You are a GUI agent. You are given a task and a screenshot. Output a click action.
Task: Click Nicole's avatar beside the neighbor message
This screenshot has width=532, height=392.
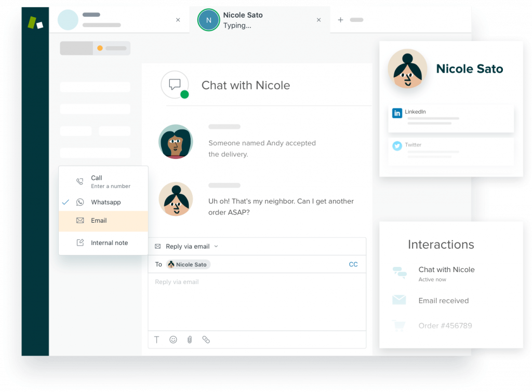tap(176, 199)
